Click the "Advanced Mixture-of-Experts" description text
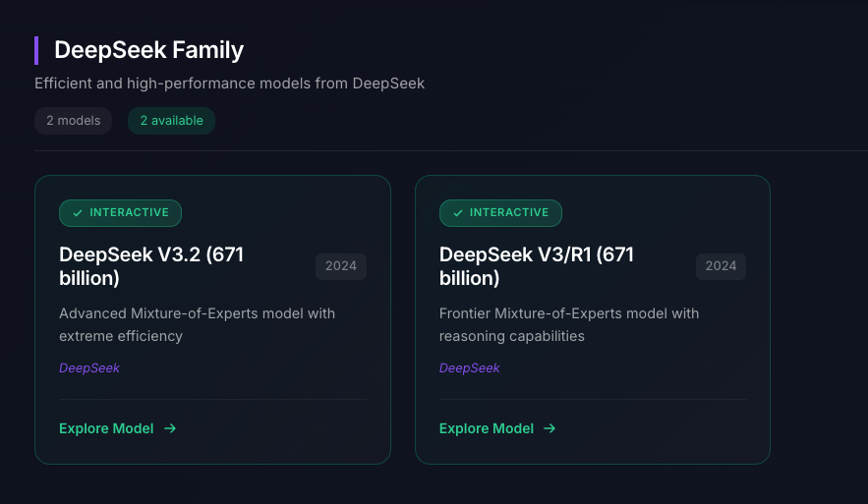The height and width of the screenshot is (504, 868). coord(197,325)
